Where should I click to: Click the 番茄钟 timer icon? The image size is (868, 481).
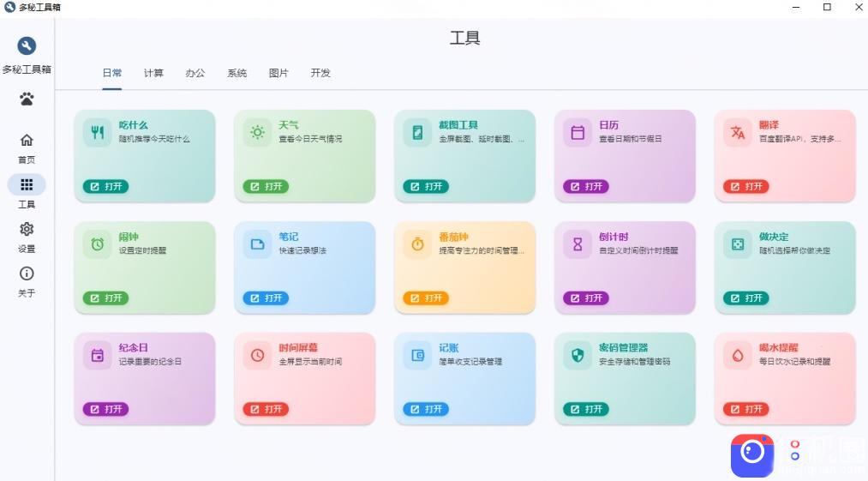click(417, 244)
